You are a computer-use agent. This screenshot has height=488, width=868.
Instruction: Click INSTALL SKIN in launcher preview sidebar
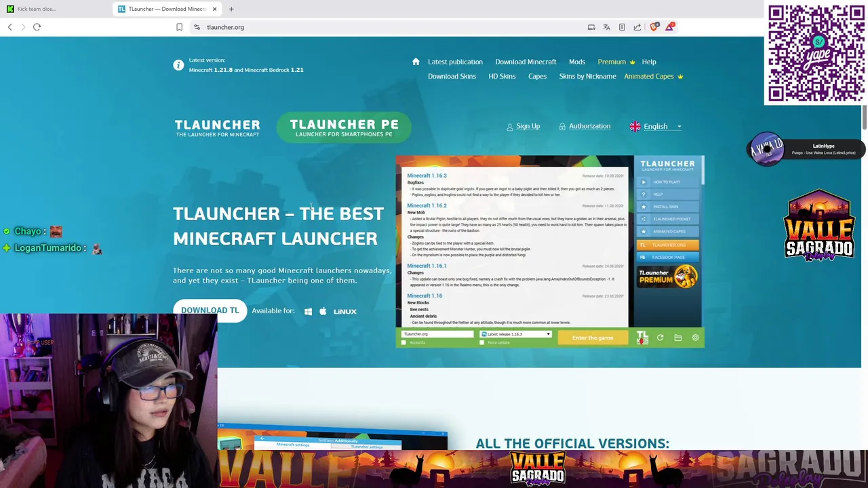667,207
